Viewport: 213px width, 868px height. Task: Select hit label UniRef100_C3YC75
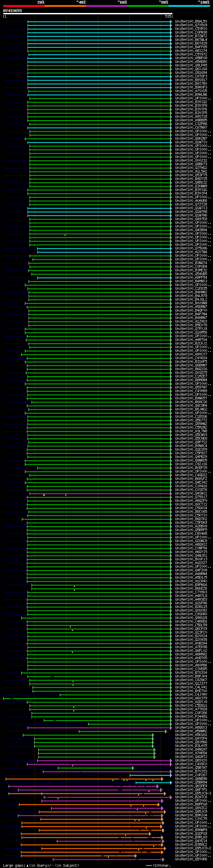coord(191,819)
